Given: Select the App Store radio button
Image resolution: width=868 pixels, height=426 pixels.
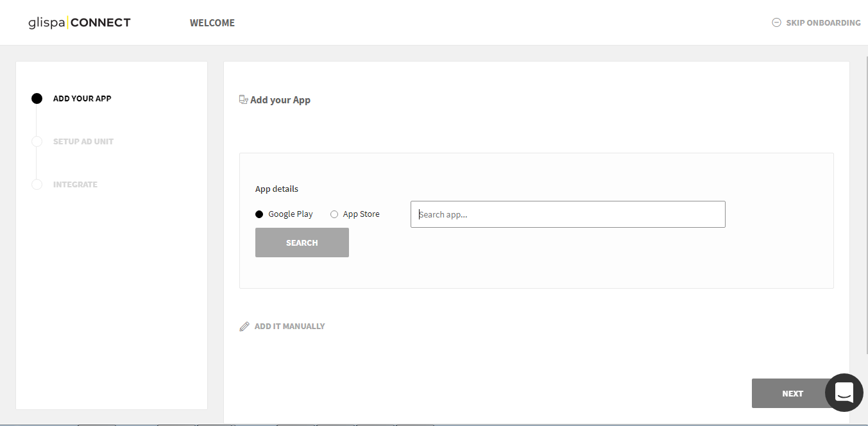Looking at the screenshot, I should [x=334, y=214].
